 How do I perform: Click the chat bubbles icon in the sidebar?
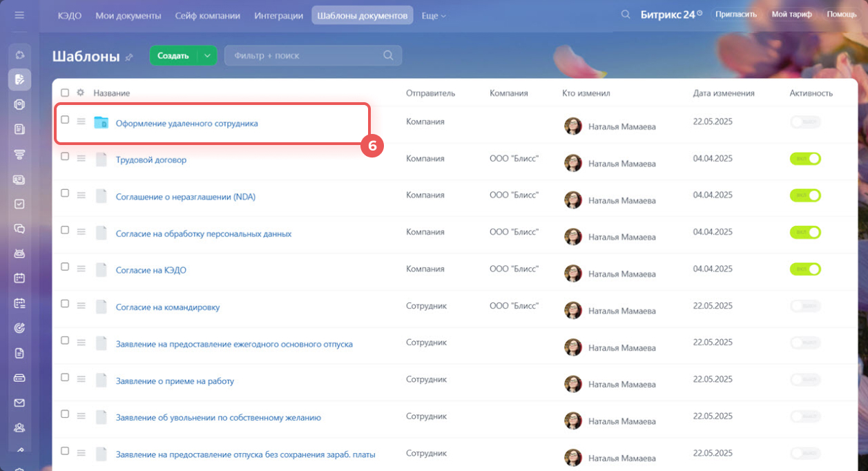click(19, 229)
